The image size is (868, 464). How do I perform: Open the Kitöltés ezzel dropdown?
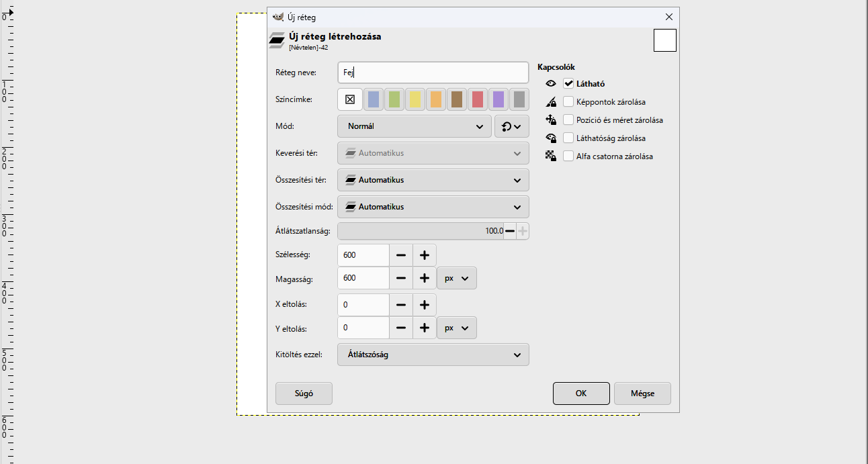pyautogui.click(x=433, y=355)
